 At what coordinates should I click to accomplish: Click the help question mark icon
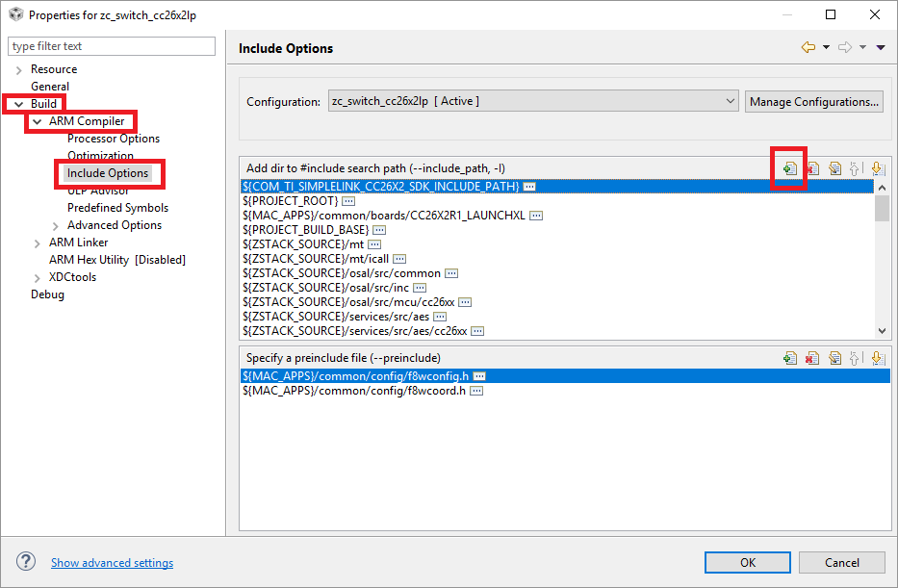(27, 562)
